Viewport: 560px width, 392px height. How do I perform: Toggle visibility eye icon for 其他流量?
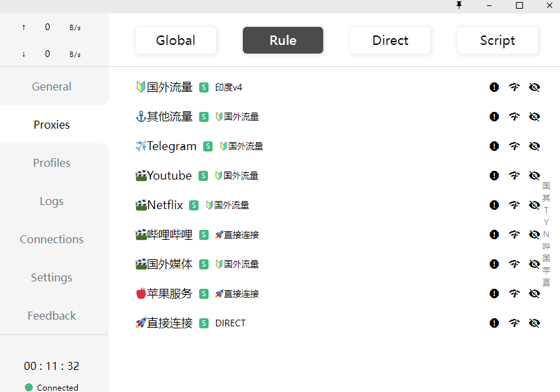535,117
